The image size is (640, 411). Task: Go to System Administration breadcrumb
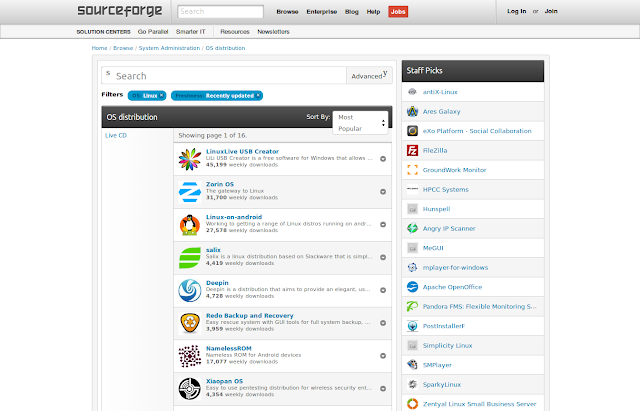[x=169, y=48]
